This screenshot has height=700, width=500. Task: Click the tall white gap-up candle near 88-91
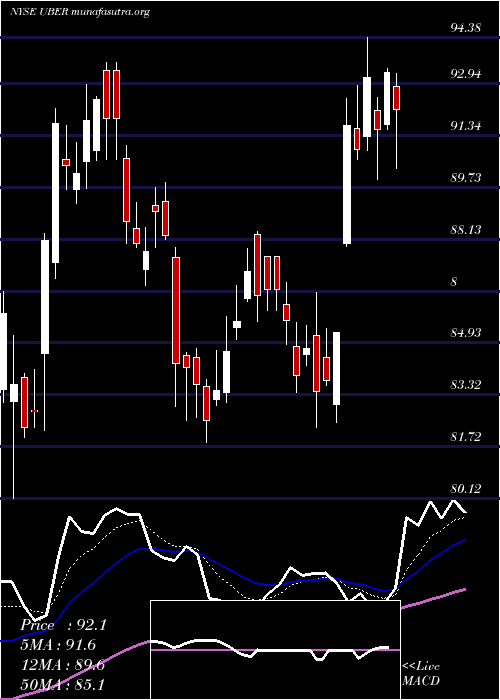[x=347, y=184]
